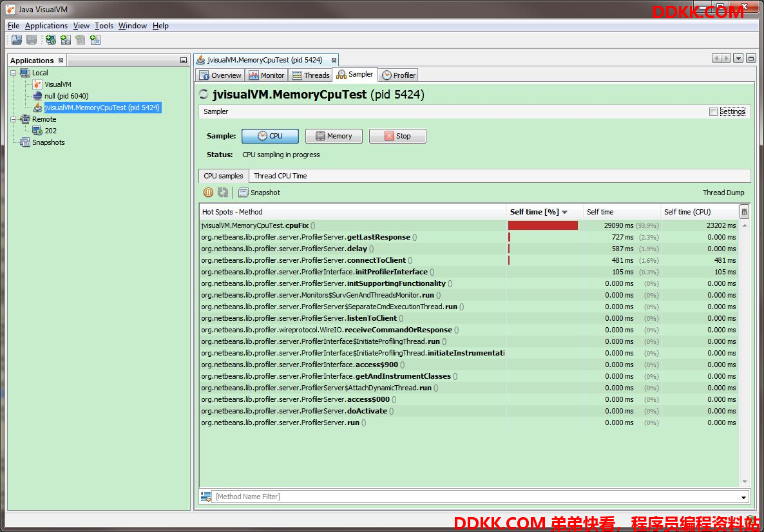764x532 pixels.
Task: Select the ProfilerServer.delay method row
Action: [x=469, y=249]
